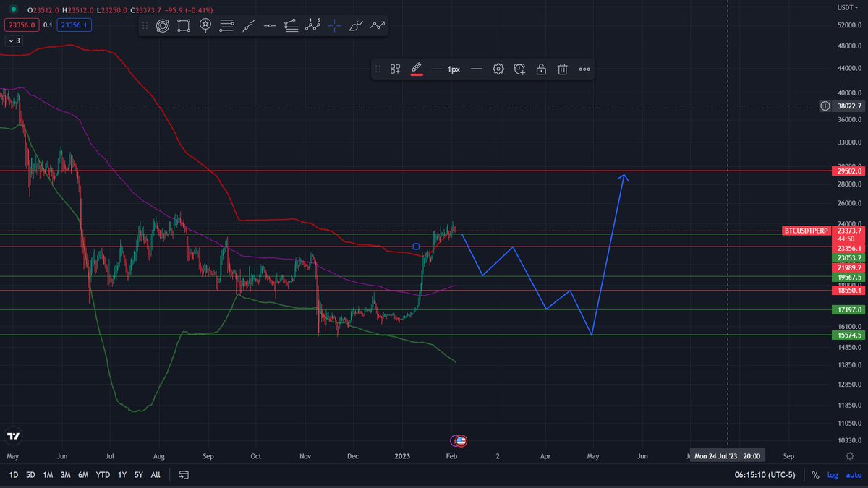Add an alert with the alarm clock icon
The height and width of the screenshot is (488, 868).
point(519,69)
